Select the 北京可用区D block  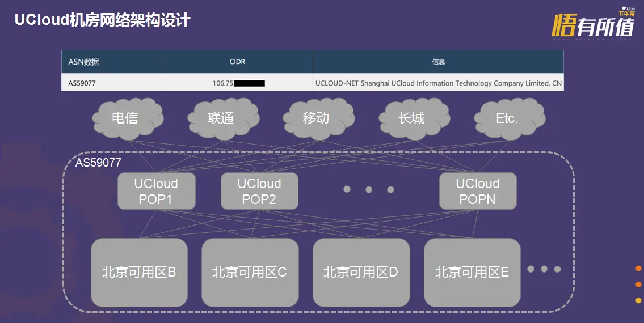361,273
